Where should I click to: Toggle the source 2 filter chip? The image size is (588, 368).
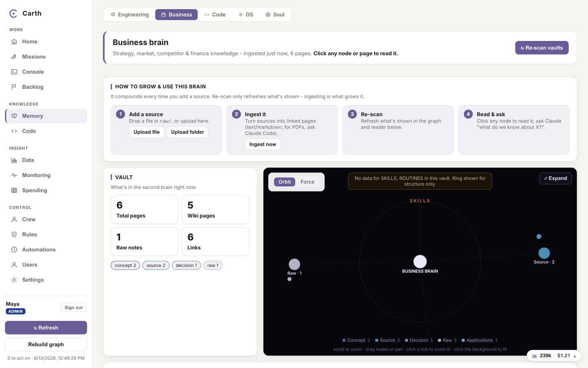click(156, 265)
